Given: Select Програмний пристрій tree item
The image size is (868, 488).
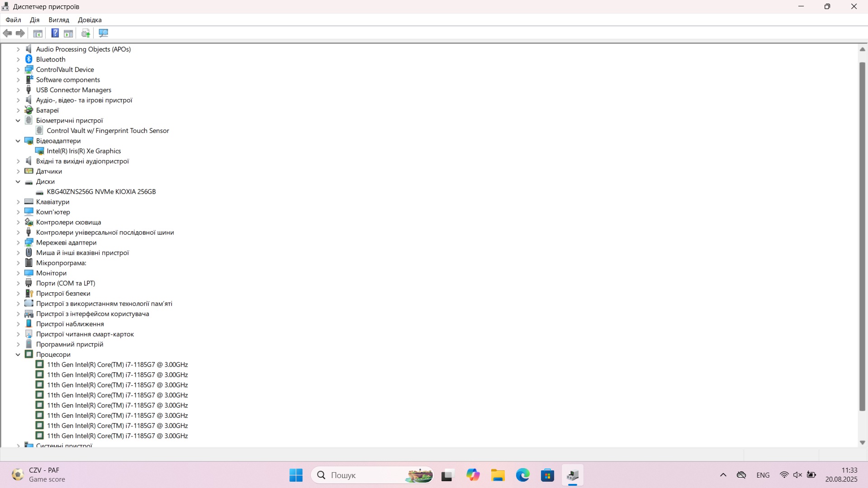Looking at the screenshot, I should click(70, 344).
